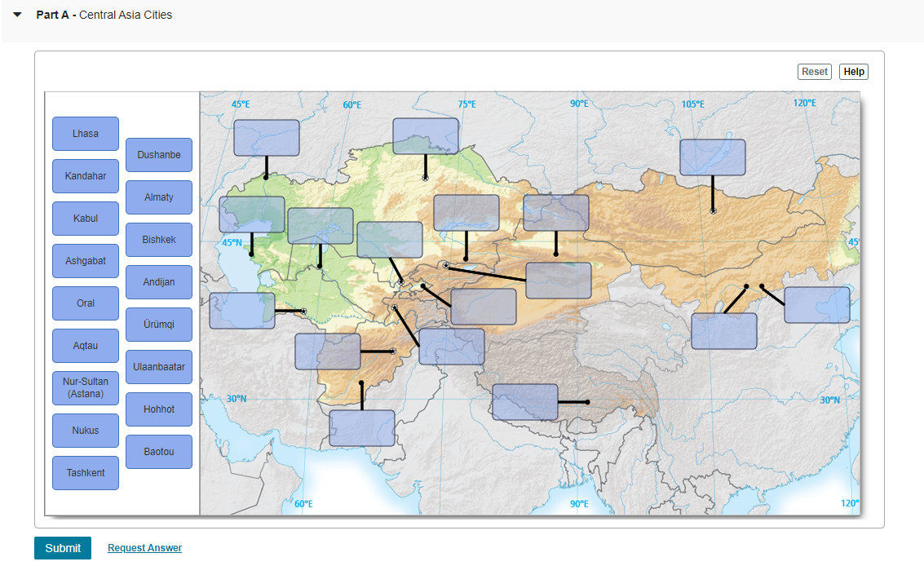Click the Tashkent label tile
The image size is (924, 566).
tap(86, 473)
